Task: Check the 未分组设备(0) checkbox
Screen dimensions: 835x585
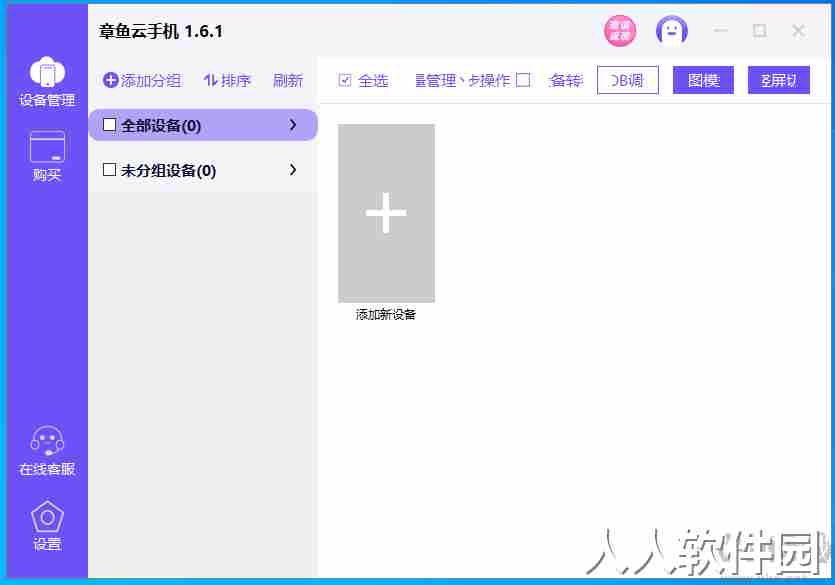Action: [x=109, y=170]
